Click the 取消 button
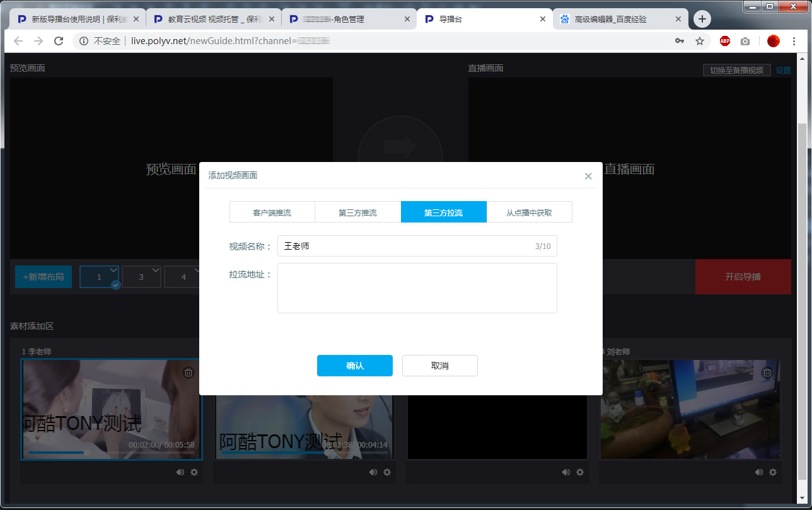The height and width of the screenshot is (510, 812). pyautogui.click(x=440, y=366)
